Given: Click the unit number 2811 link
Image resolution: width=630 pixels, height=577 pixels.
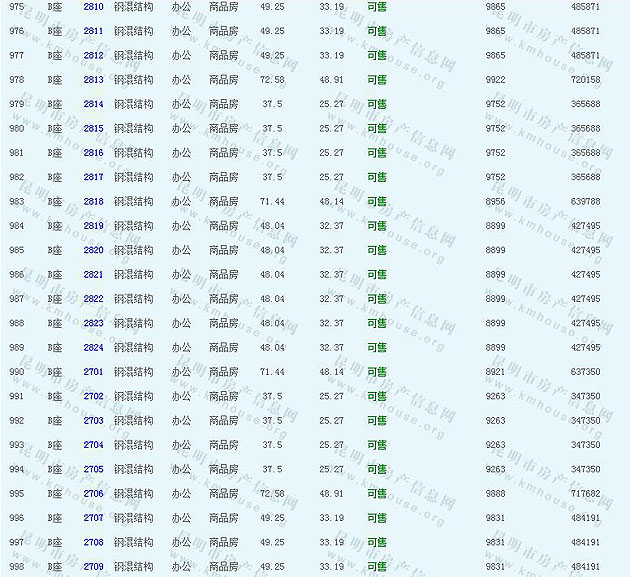Looking at the screenshot, I should tap(93, 31).
